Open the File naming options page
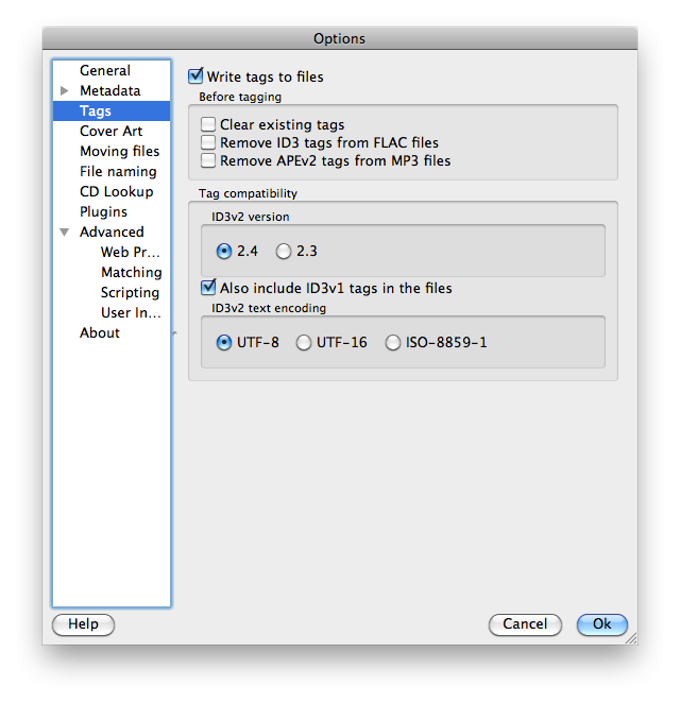 (x=118, y=171)
